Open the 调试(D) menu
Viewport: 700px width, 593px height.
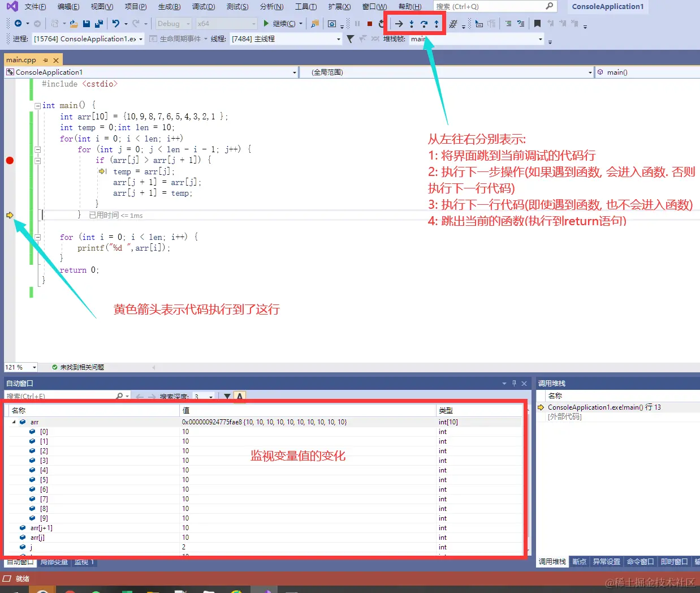tap(203, 7)
